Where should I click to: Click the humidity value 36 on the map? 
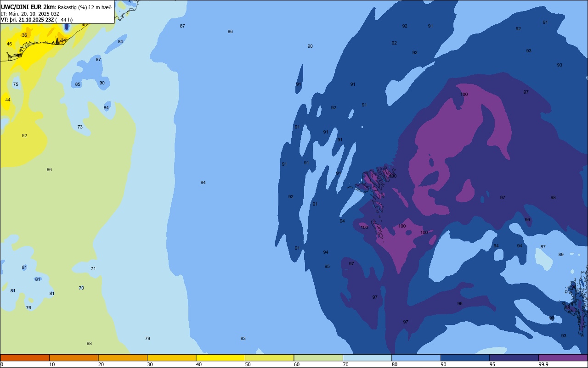(x=24, y=35)
